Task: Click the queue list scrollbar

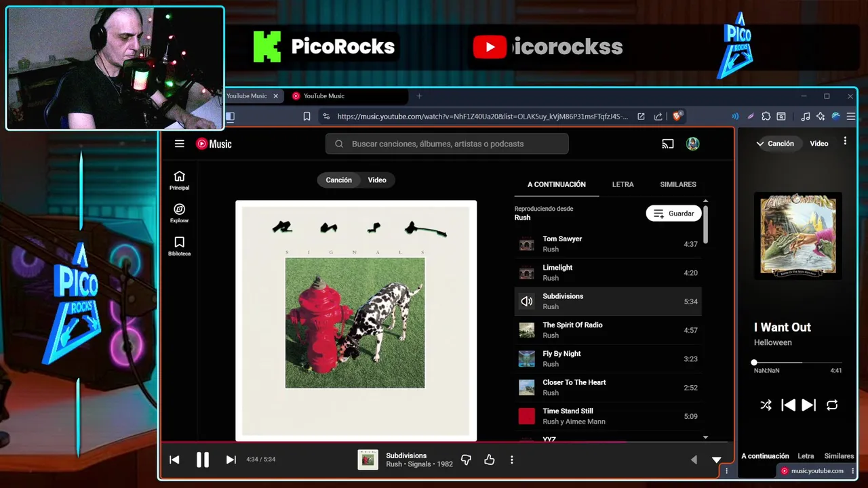Action: tap(705, 224)
